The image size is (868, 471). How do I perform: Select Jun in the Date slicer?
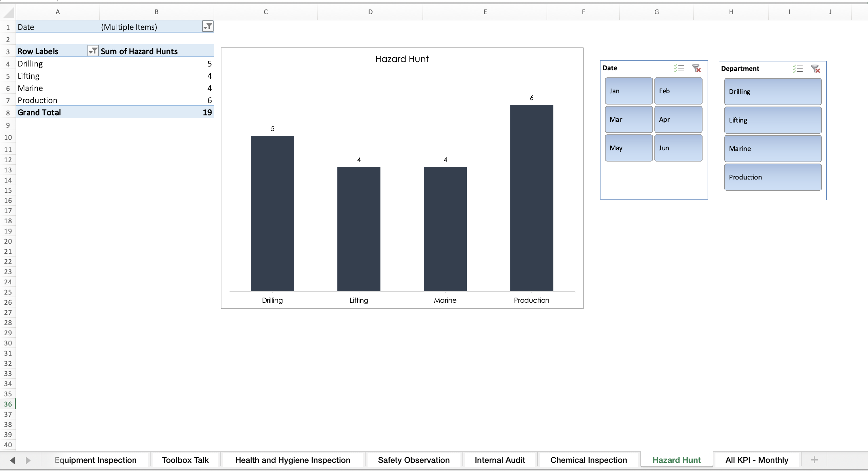pos(678,148)
